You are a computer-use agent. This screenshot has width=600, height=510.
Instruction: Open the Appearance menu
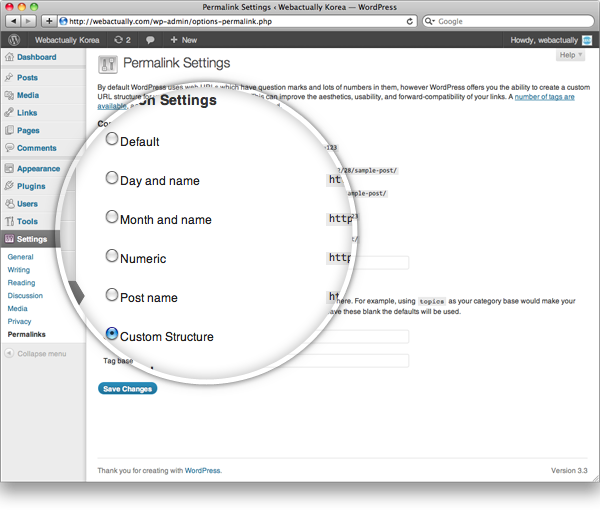(x=38, y=168)
